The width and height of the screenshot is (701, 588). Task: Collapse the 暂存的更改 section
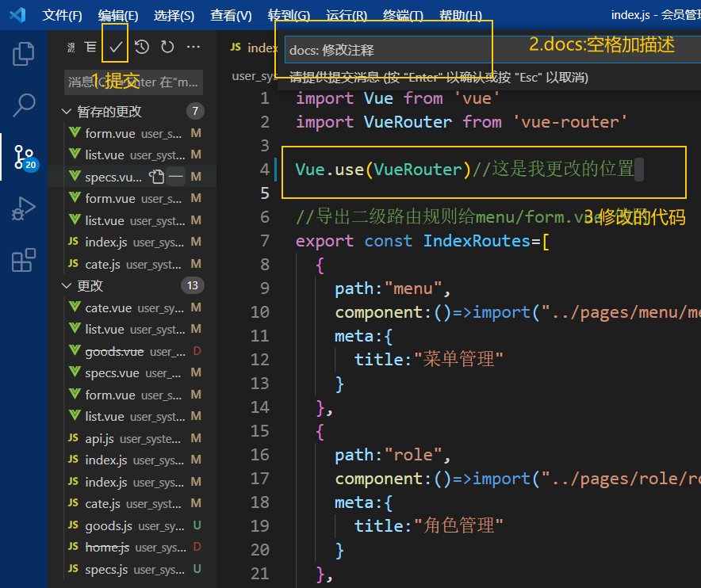pos(67,111)
